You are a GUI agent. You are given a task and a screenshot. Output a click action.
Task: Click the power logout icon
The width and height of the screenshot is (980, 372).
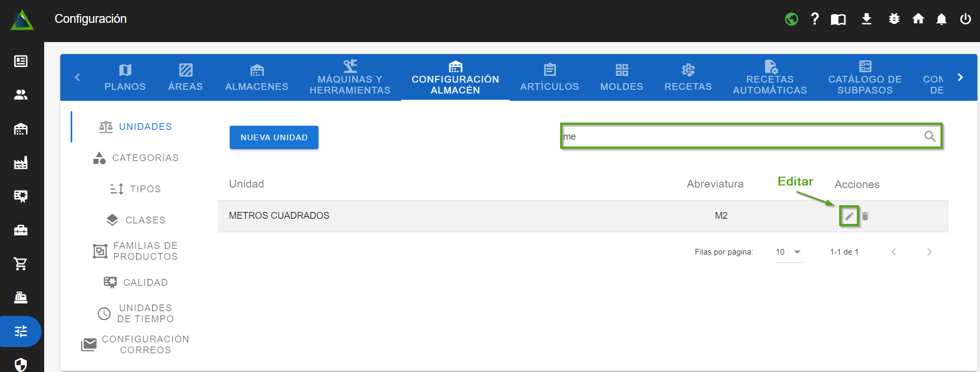965,19
